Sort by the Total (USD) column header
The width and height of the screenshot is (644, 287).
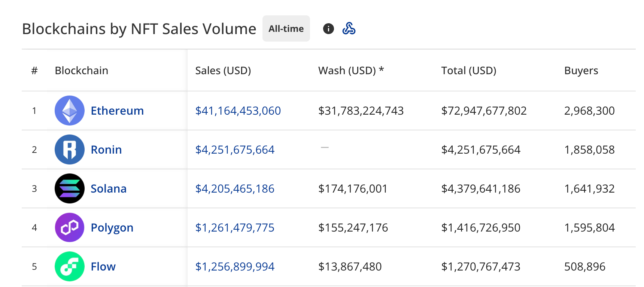469,70
